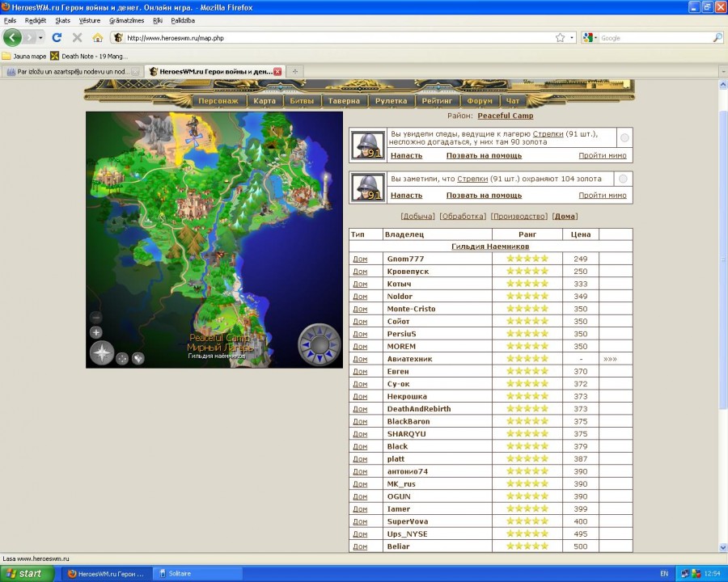
Task: Open the Skats menu
Action: pos(62,20)
